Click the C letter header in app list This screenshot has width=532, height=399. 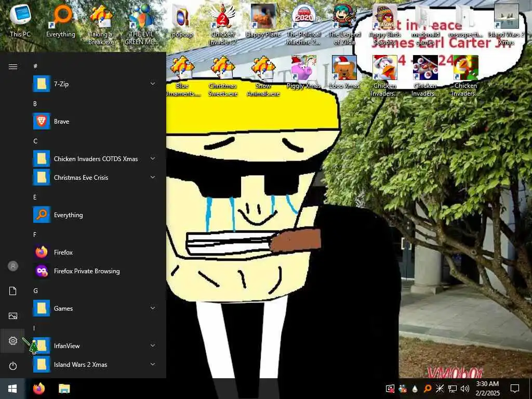point(35,141)
